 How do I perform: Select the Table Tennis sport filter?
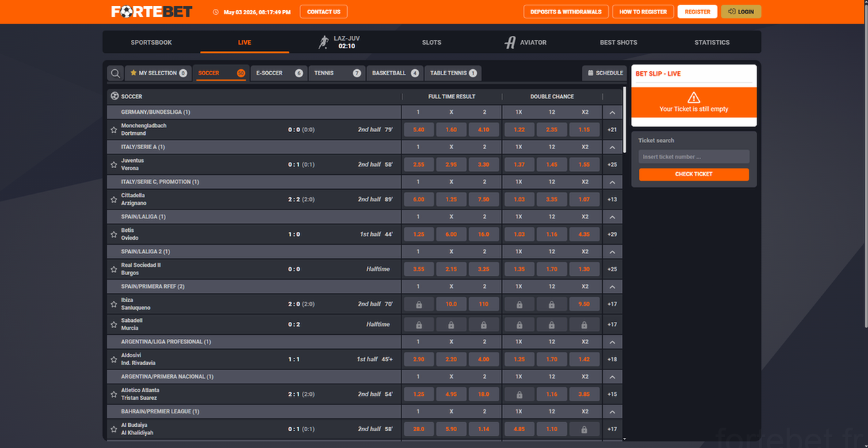click(453, 73)
